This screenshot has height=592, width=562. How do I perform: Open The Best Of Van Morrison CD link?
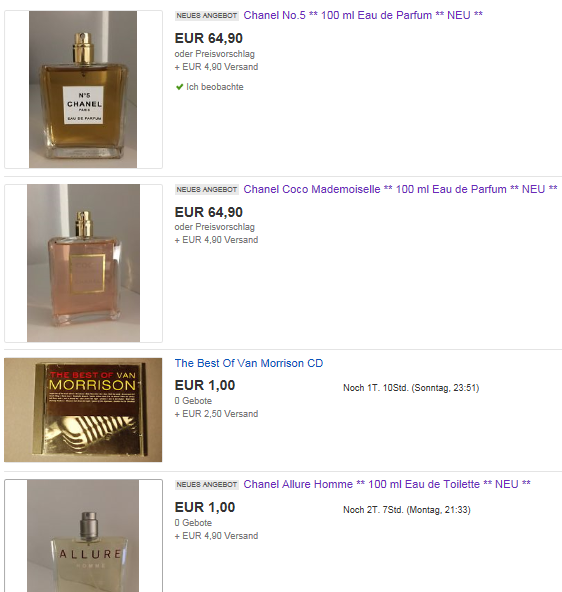coord(249,363)
